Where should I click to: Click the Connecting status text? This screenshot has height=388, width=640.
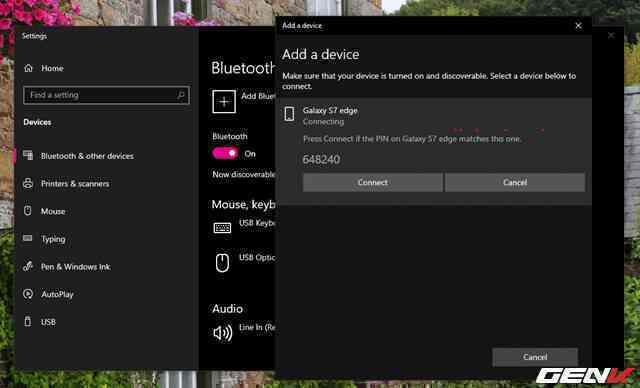click(x=323, y=122)
